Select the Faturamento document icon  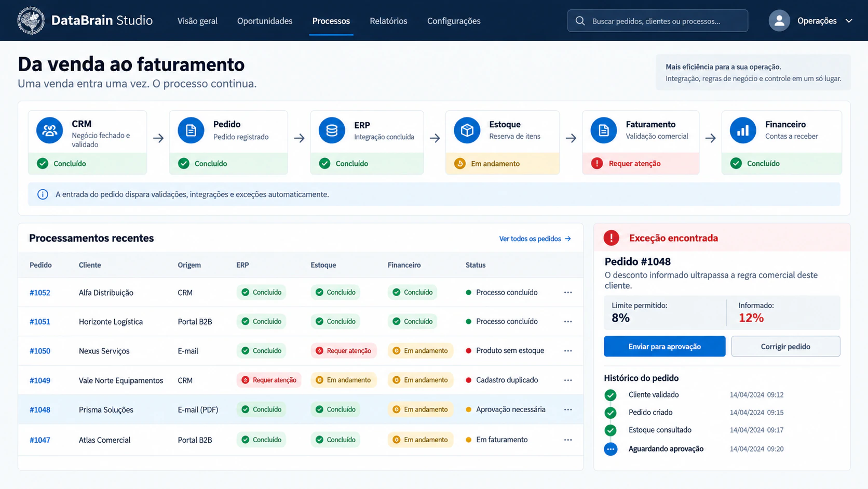pyautogui.click(x=604, y=130)
